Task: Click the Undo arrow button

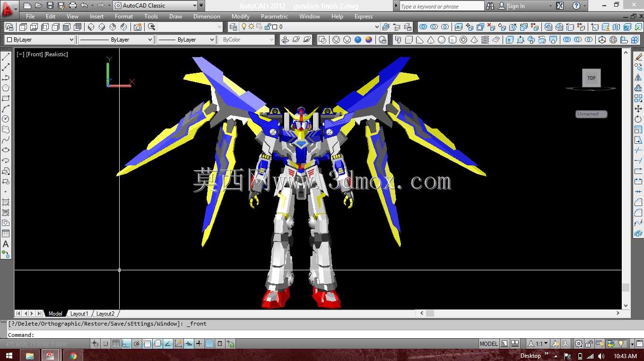Action: click(84, 6)
